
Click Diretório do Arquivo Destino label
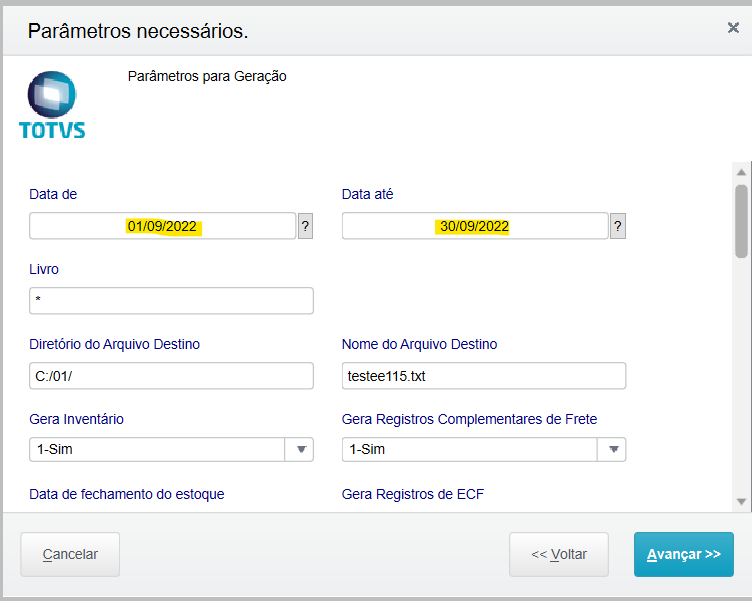pos(114,344)
